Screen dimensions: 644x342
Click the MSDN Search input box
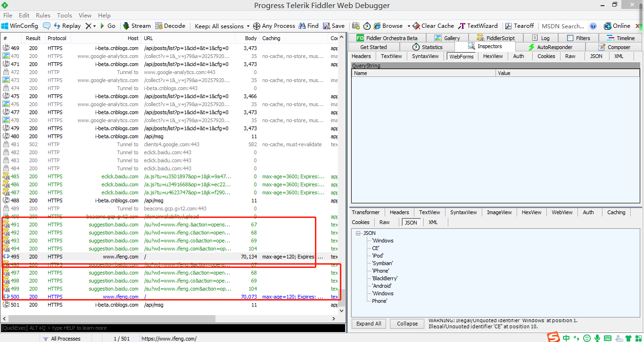tap(562, 26)
